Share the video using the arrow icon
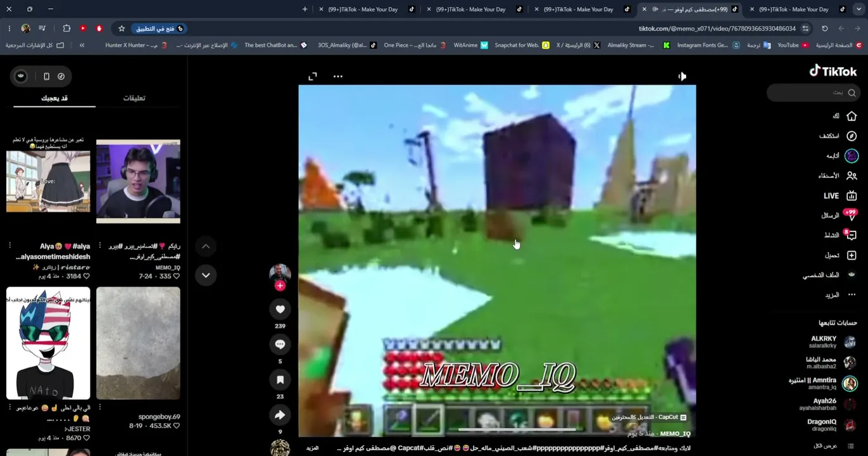 pyautogui.click(x=280, y=415)
